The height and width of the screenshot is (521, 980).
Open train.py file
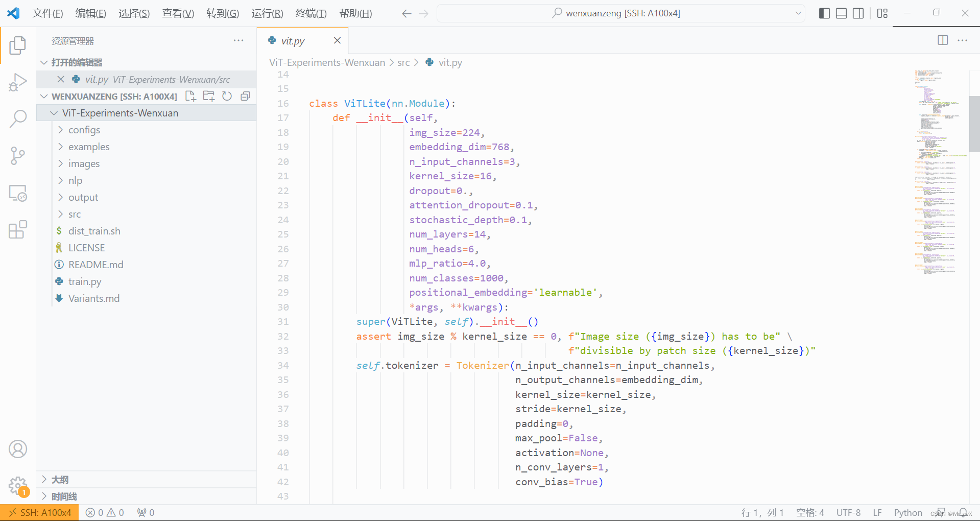click(x=85, y=281)
